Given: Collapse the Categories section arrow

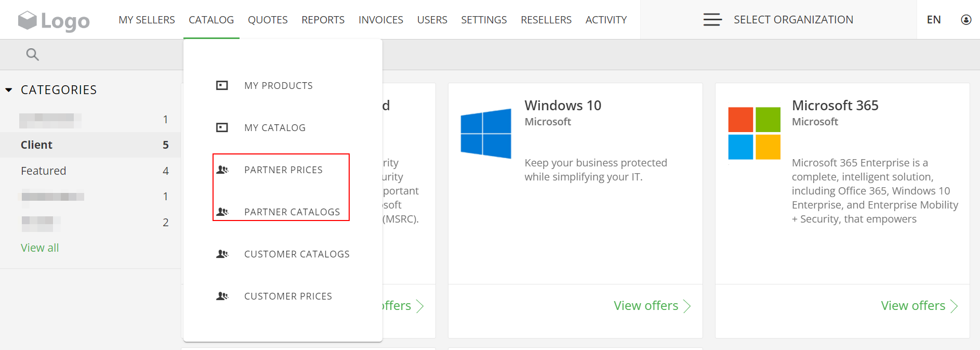Looking at the screenshot, I should tap(9, 90).
